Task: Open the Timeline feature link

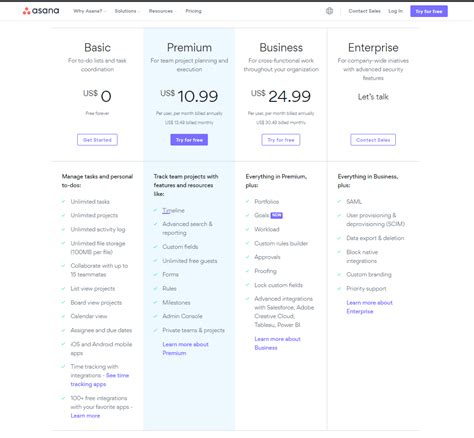Action: pos(173,210)
